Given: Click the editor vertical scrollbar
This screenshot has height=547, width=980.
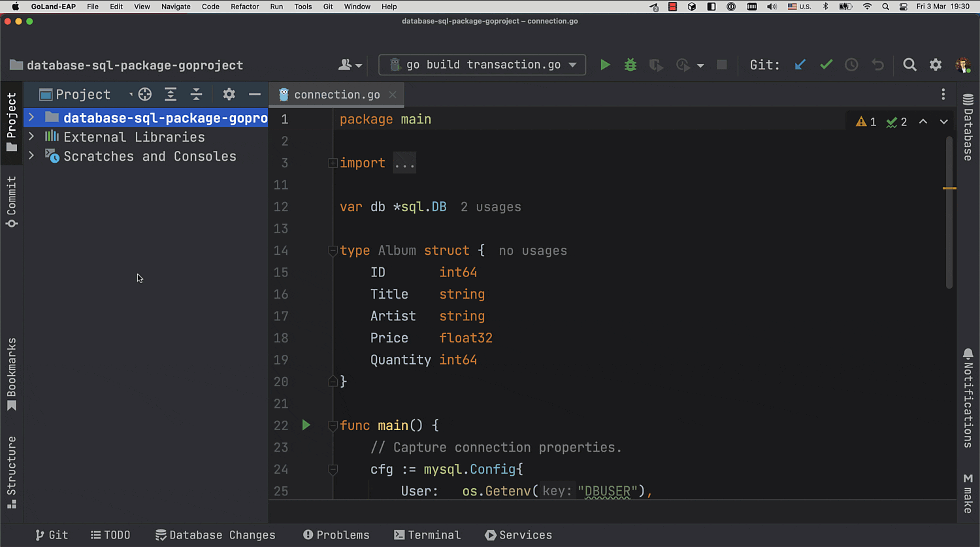Looking at the screenshot, I should coord(949,216).
